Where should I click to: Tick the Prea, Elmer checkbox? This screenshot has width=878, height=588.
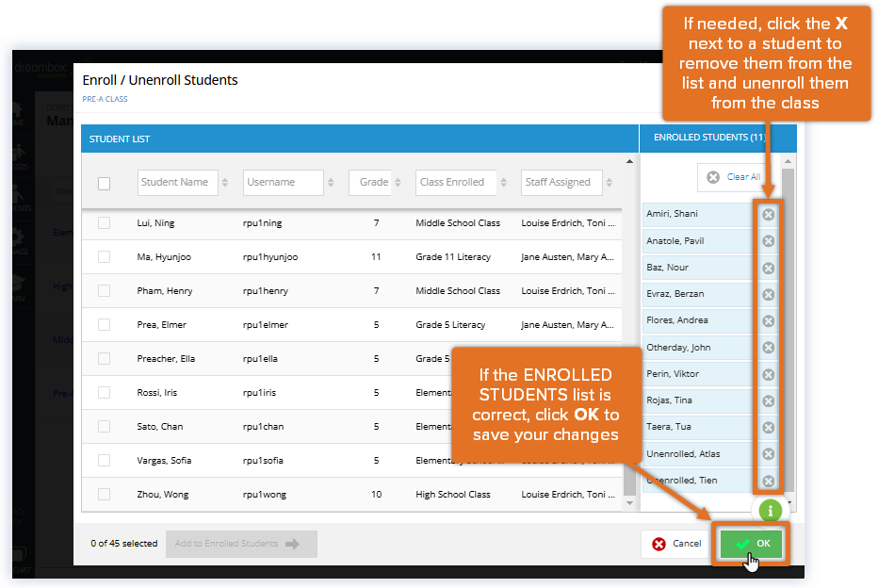[x=105, y=324]
